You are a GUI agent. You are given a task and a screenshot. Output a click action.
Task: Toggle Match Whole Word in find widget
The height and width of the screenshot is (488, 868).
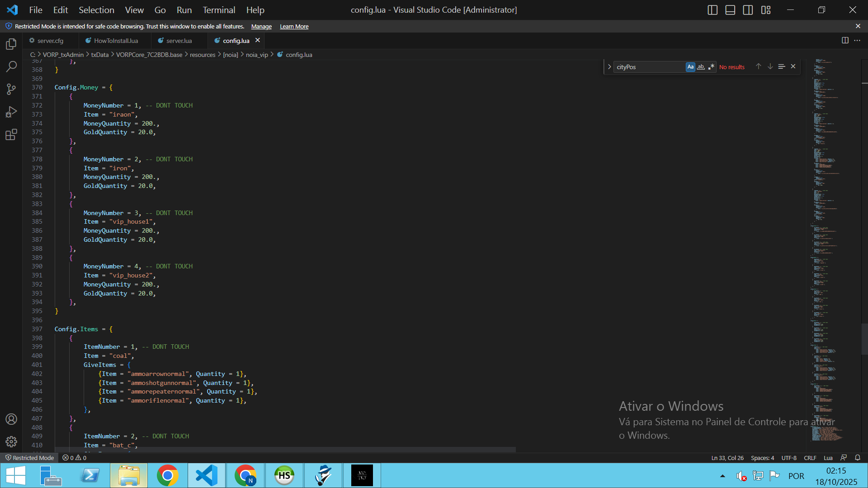[701, 67]
